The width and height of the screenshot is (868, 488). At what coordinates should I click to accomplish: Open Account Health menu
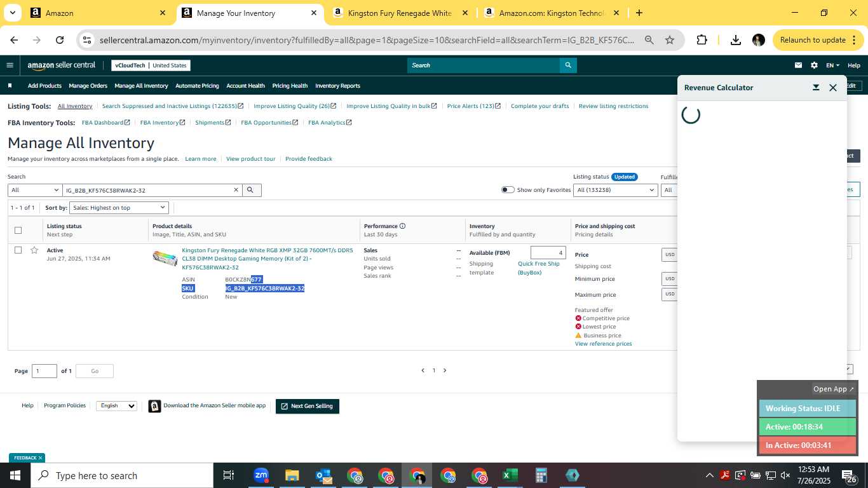(245, 86)
